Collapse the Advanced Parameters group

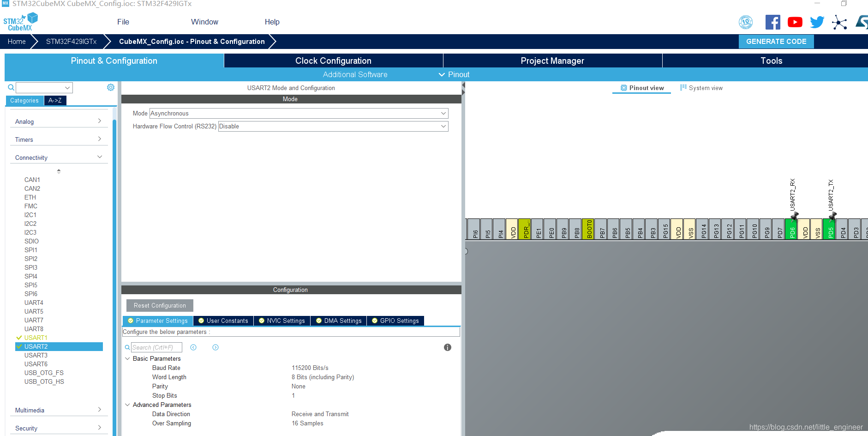(x=127, y=405)
